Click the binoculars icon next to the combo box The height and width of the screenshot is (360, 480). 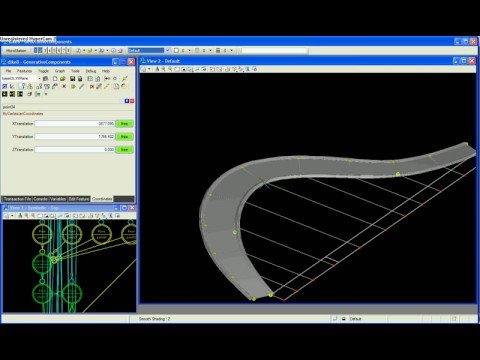coord(45,78)
